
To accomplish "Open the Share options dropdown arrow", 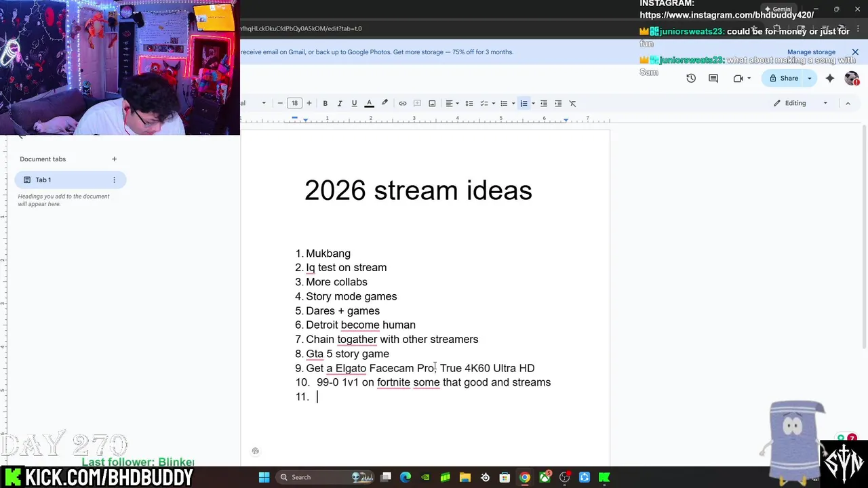I will click(x=810, y=78).
